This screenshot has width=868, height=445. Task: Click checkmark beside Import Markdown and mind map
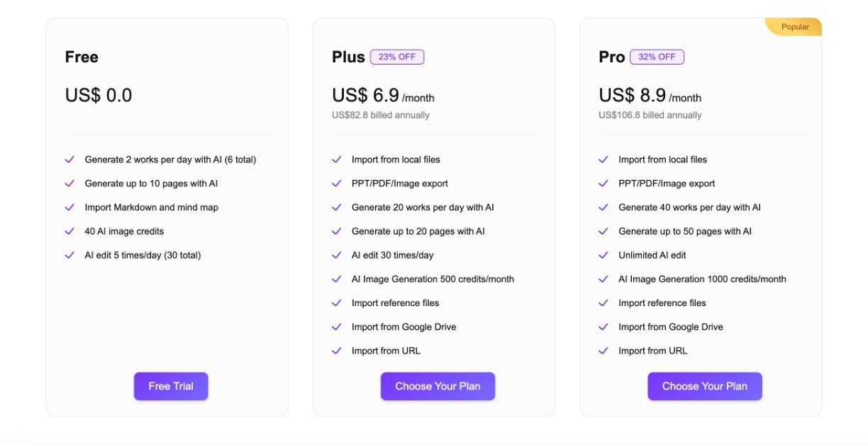69,208
